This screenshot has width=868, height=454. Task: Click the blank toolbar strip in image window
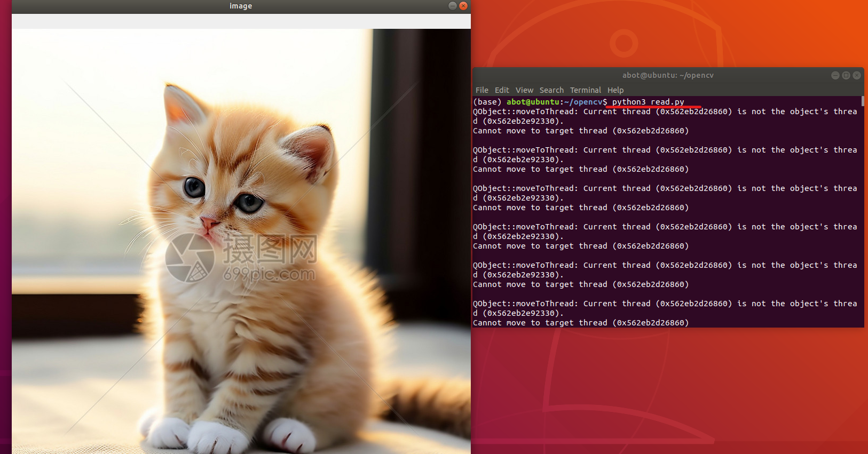(241, 21)
